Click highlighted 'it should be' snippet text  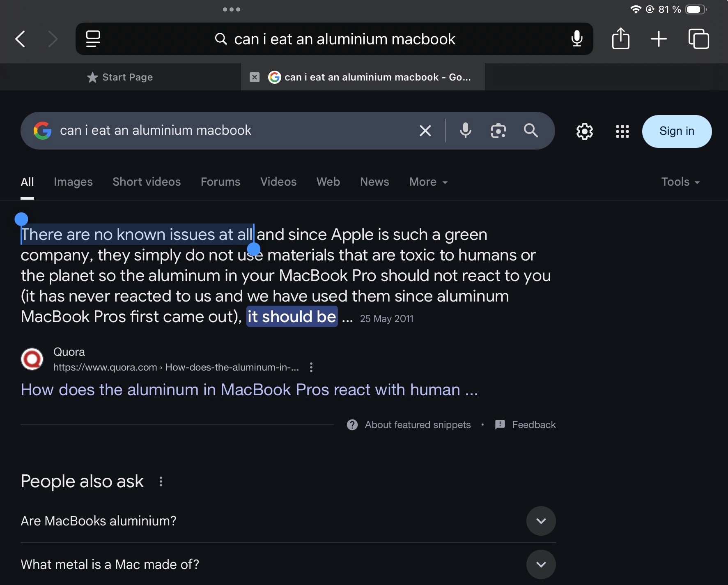(x=292, y=317)
